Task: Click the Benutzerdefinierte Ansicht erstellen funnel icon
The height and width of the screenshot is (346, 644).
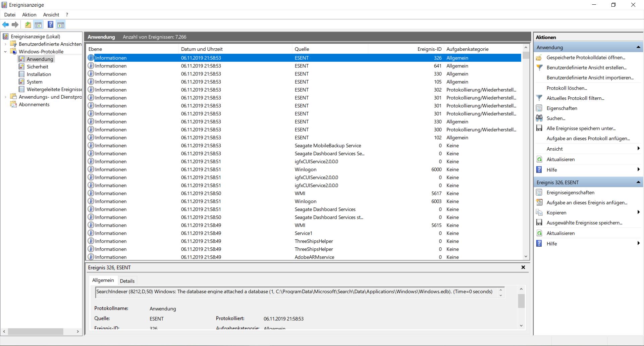Action: click(539, 67)
